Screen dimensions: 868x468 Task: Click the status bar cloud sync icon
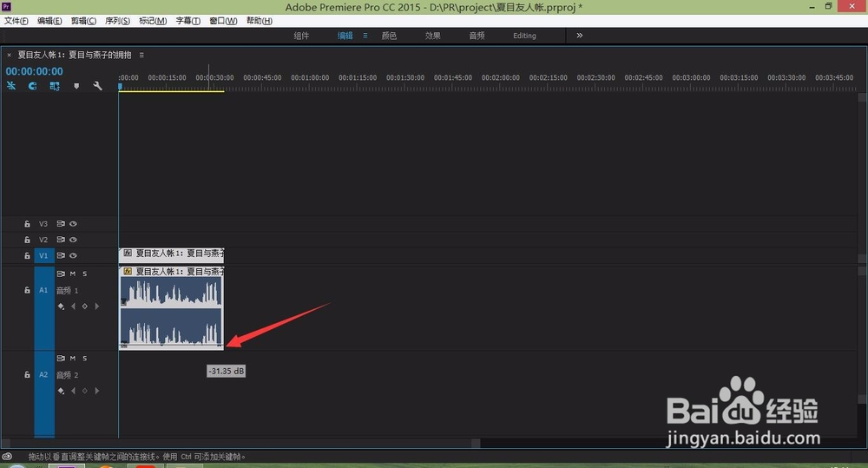click(x=7, y=457)
